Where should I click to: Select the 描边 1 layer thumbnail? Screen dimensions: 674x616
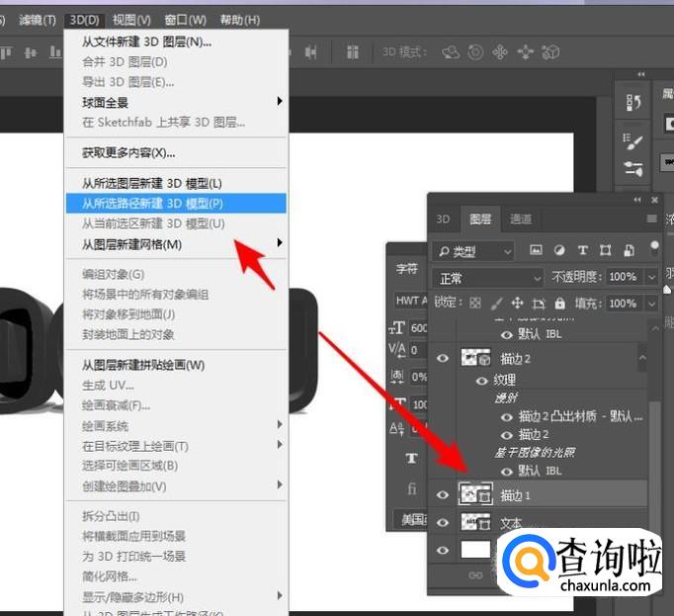[x=475, y=494]
